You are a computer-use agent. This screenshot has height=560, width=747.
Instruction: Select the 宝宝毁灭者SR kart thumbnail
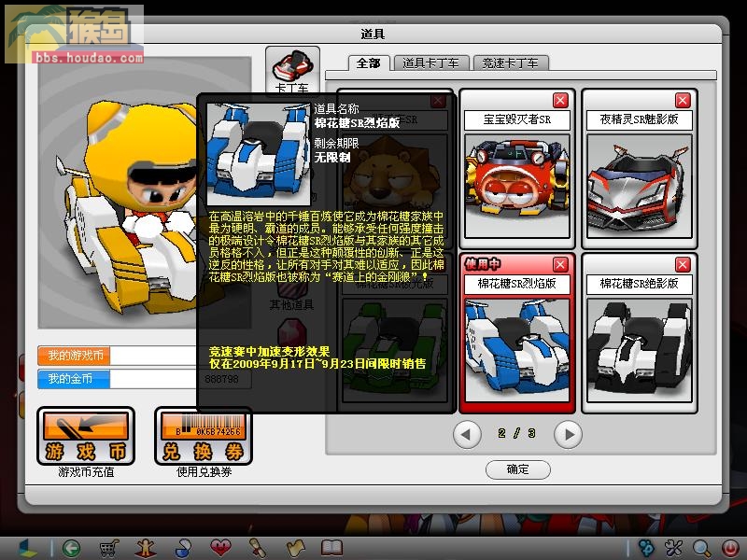coord(517,186)
